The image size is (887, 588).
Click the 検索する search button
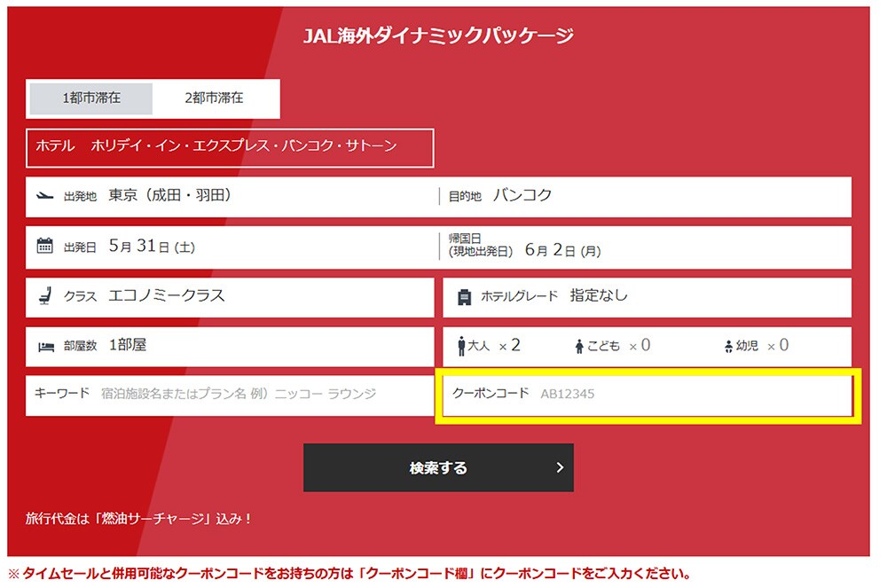pyautogui.click(x=438, y=467)
